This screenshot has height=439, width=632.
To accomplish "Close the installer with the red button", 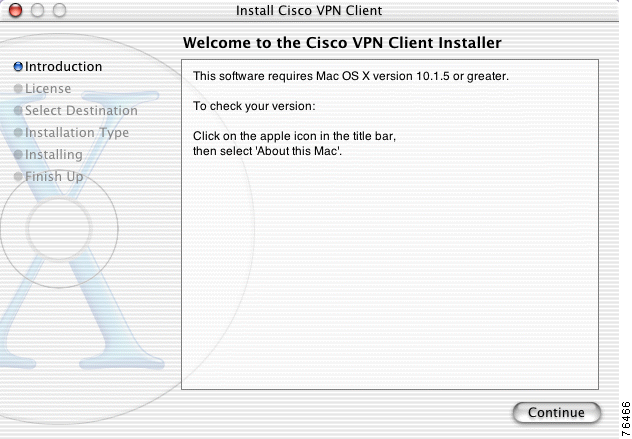I will pyautogui.click(x=17, y=11).
